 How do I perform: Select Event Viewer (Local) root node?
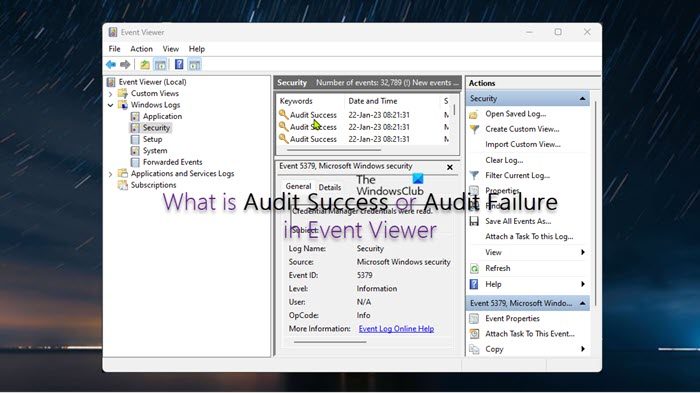pyautogui.click(x=152, y=82)
